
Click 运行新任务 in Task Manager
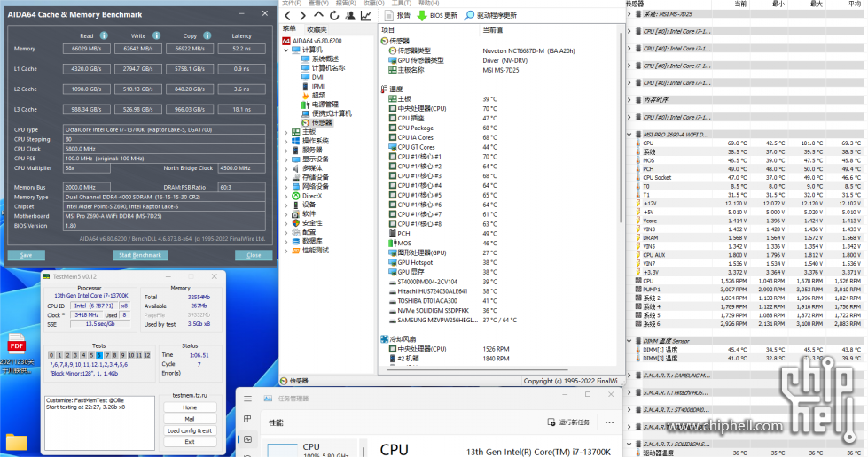[568, 422]
